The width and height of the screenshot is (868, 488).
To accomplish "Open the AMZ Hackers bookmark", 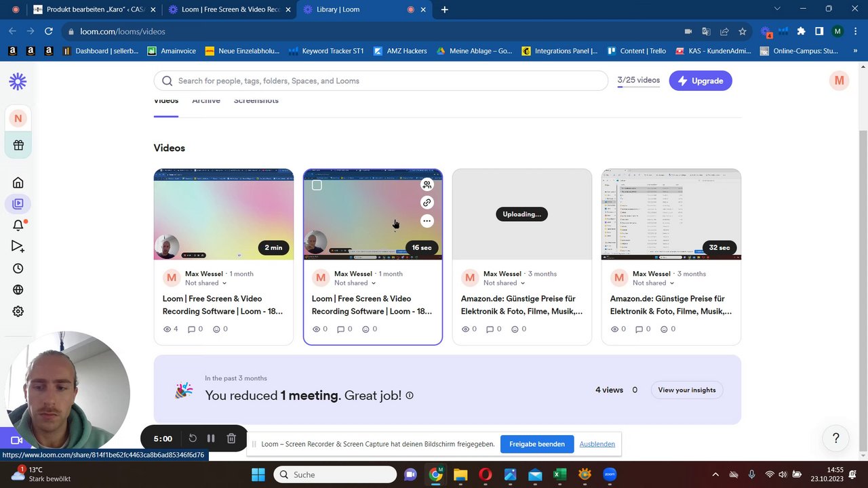I will (x=400, y=51).
